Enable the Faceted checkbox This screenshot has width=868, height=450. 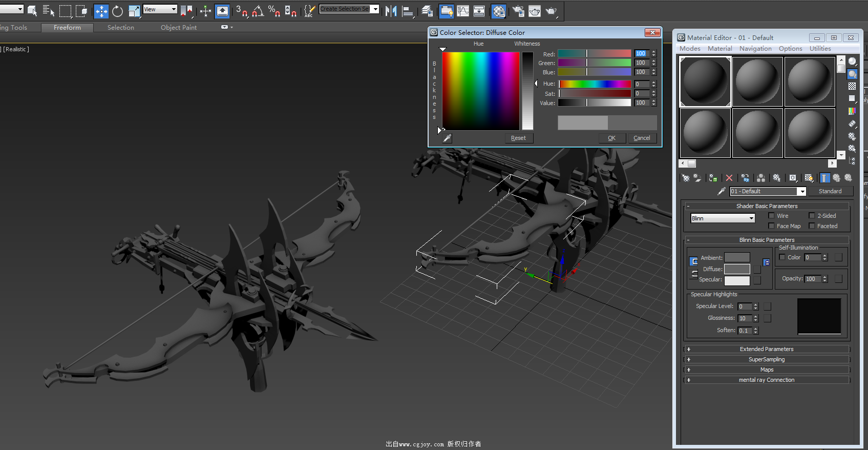pyautogui.click(x=812, y=226)
